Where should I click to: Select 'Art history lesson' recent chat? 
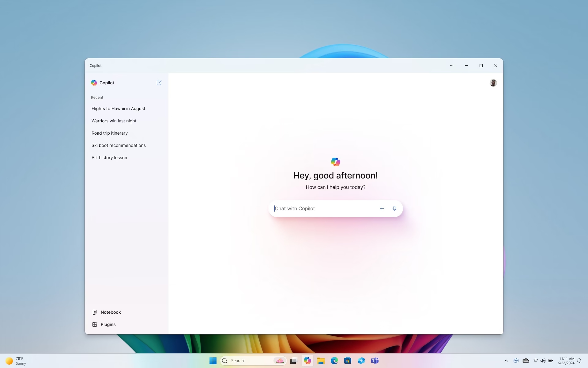click(109, 157)
